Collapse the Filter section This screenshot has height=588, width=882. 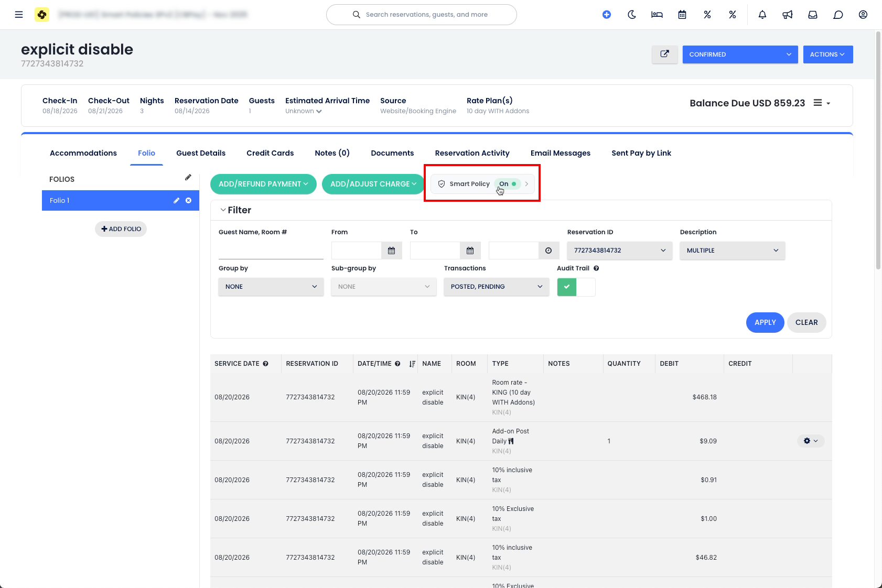tap(235, 210)
